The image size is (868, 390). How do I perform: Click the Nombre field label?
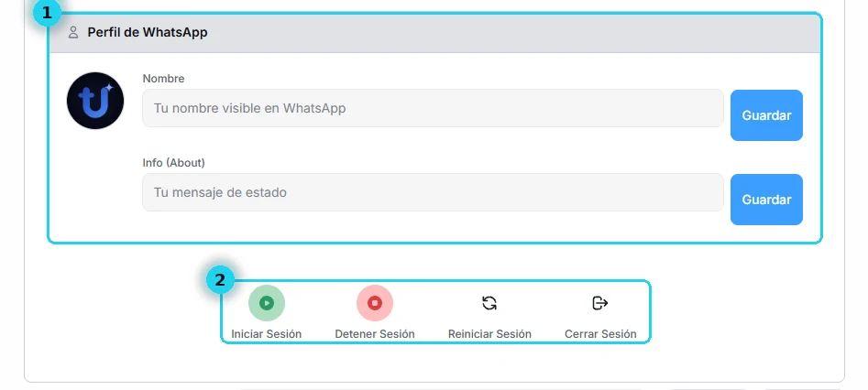[163, 79]
